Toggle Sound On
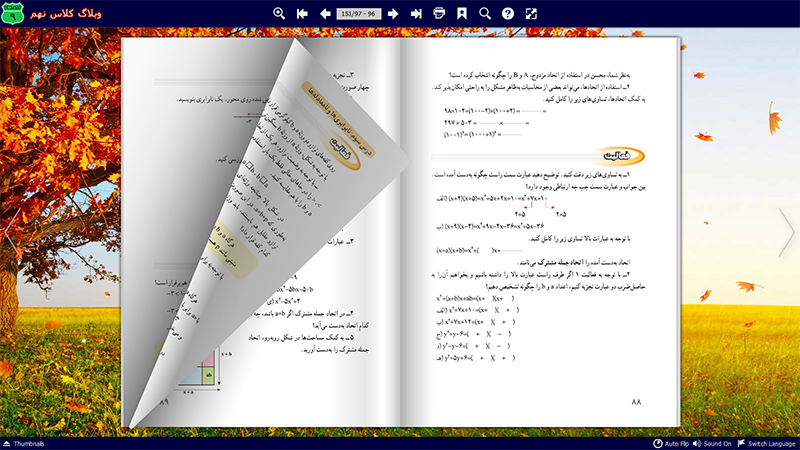 pos(712,444)
